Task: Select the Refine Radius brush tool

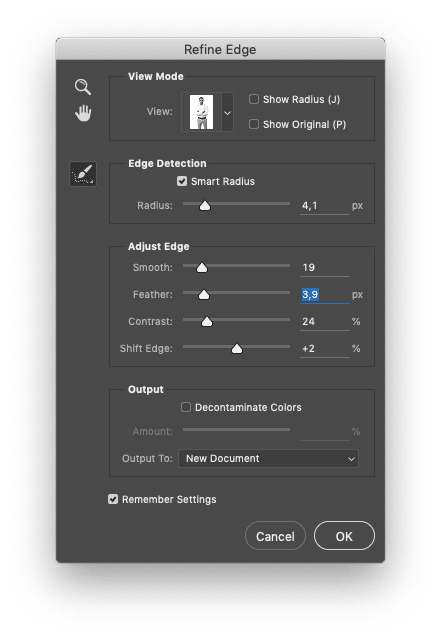Action: click(x=83, y=174)
